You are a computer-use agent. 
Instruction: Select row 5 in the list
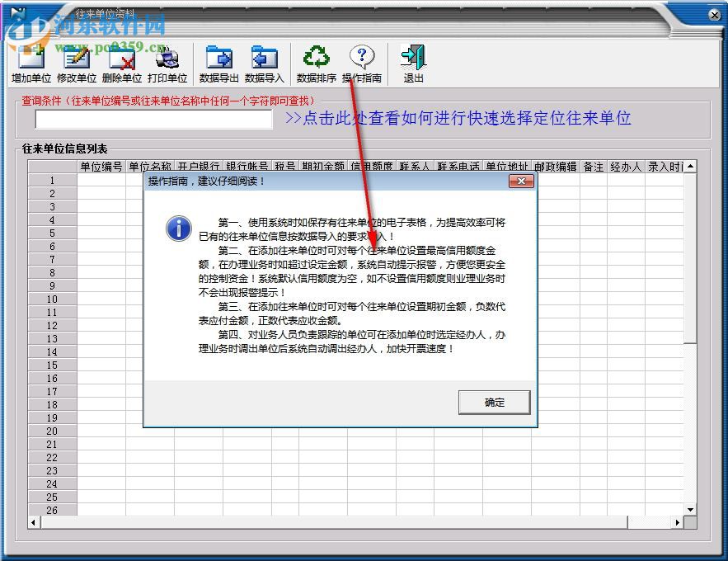pos(51,233)
